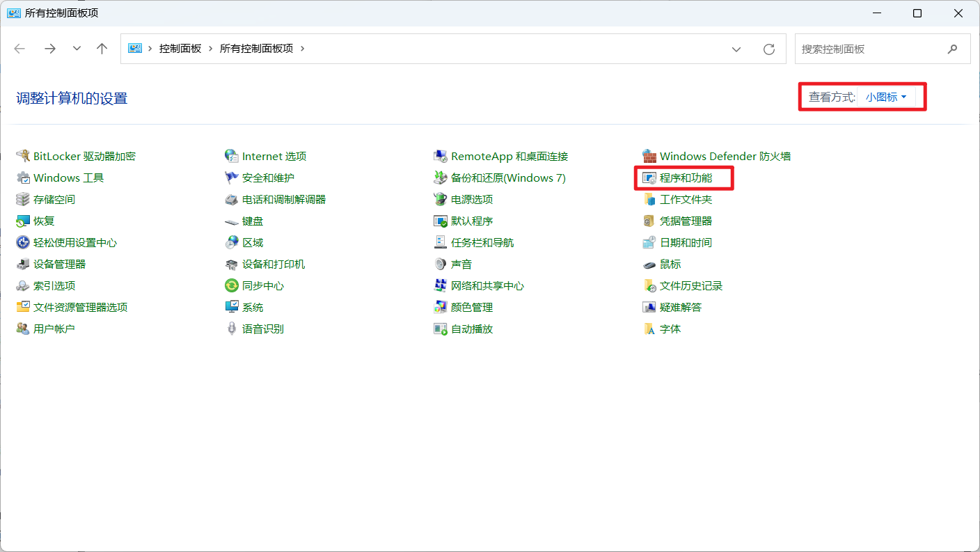Click the 电源选项 icon
Screen dimensions: 980x552
click(441, 199)
